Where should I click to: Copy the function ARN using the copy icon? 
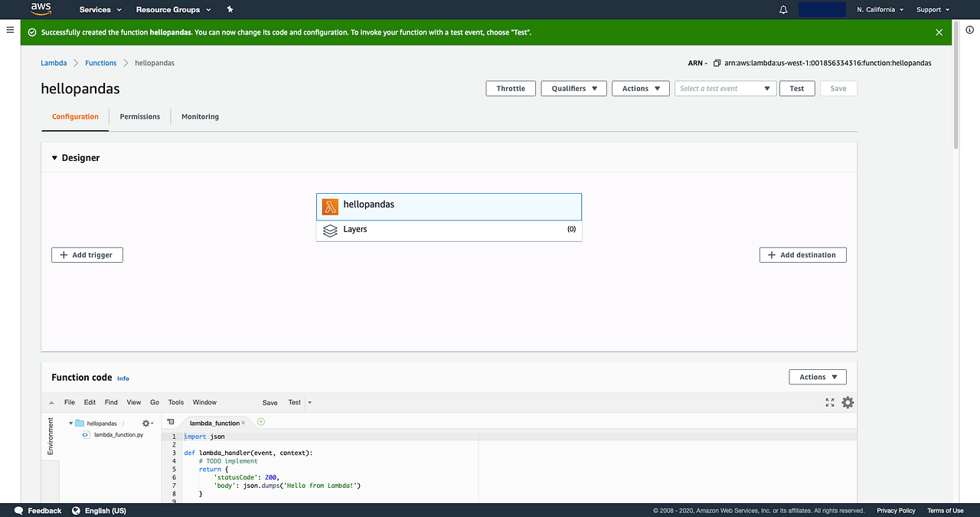(716, 63)
